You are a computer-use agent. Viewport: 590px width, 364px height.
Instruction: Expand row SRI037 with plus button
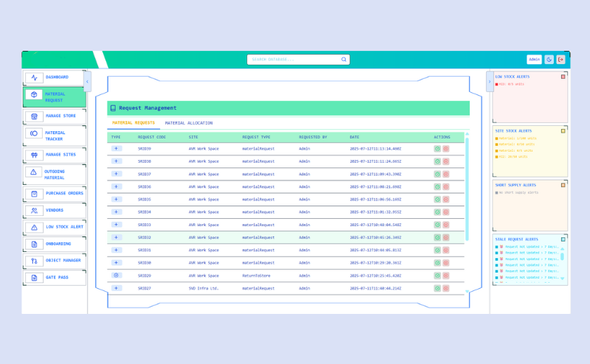[x=117, y=174]
